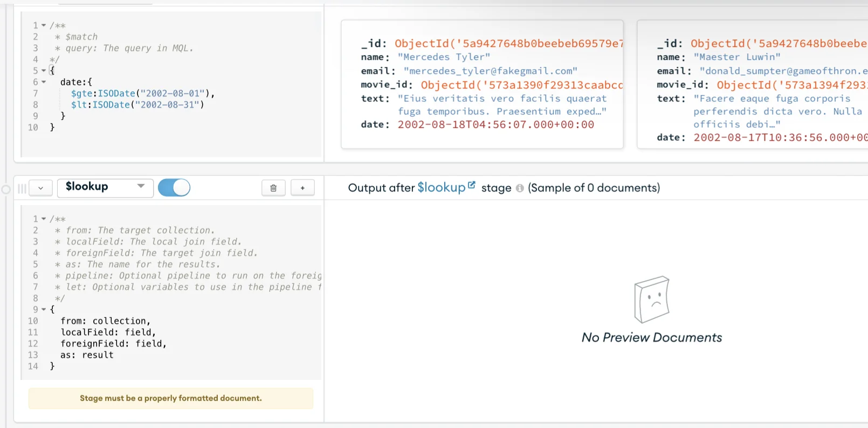Open the $lookup documentation link
This screenshot has height=428, width=868.
coord(441,187)
